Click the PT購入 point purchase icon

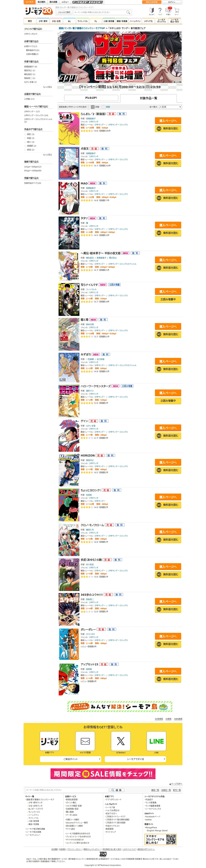pyautogui.click(x=168, y=11)
